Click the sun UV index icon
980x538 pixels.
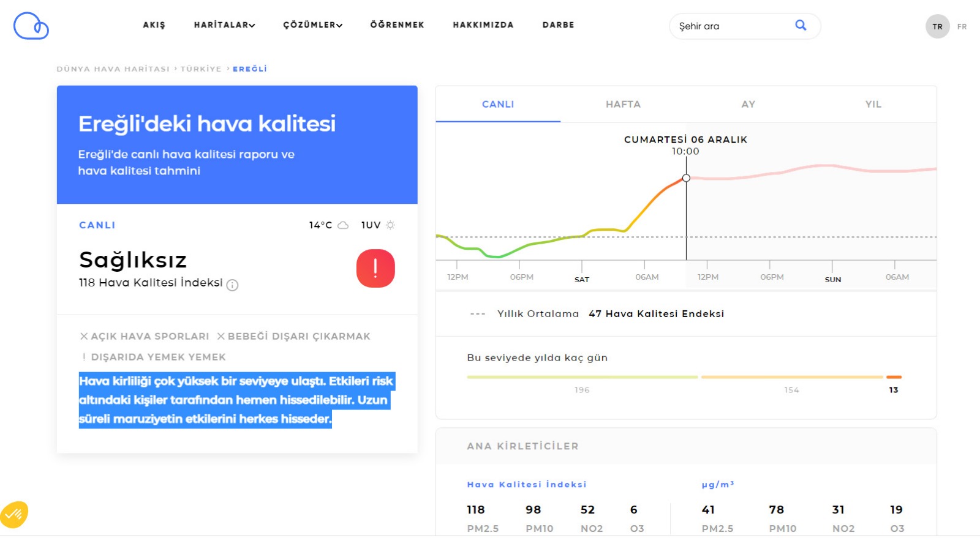391,225
